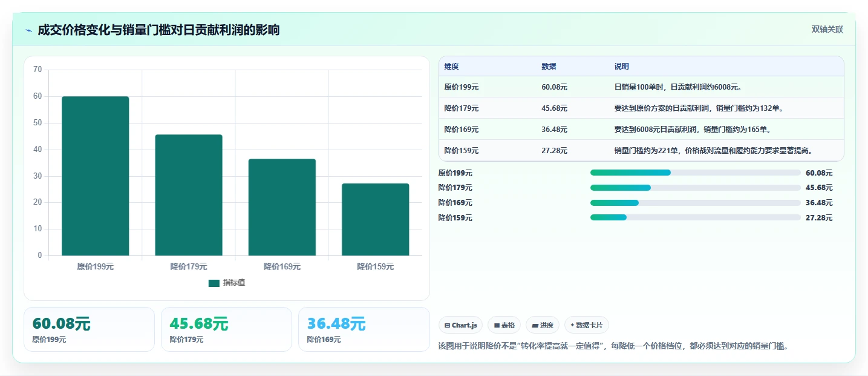The image size is (868, 376).
Task: Click x-axis label 降价169元
Action: pyautogui.click(x=282, y=266)
